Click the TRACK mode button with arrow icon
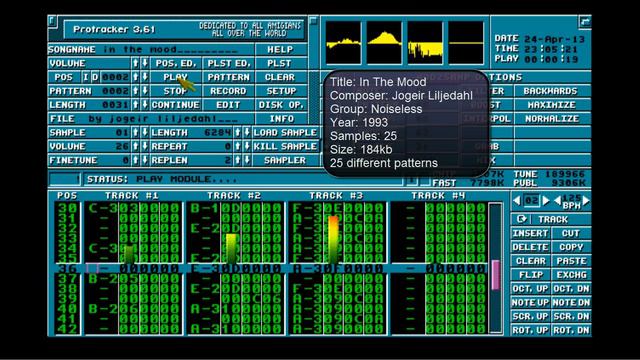The image size is (640, 360). [551, 219]
